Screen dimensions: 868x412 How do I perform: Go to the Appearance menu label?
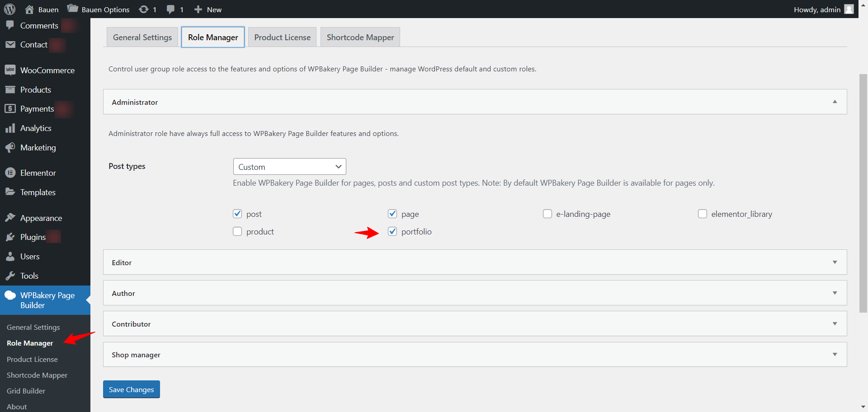41,218
